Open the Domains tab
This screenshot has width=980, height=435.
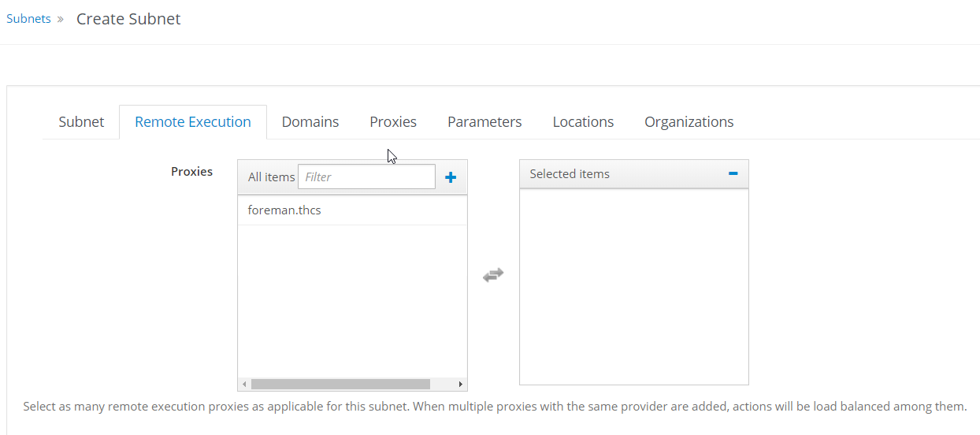tap(310, 122)
